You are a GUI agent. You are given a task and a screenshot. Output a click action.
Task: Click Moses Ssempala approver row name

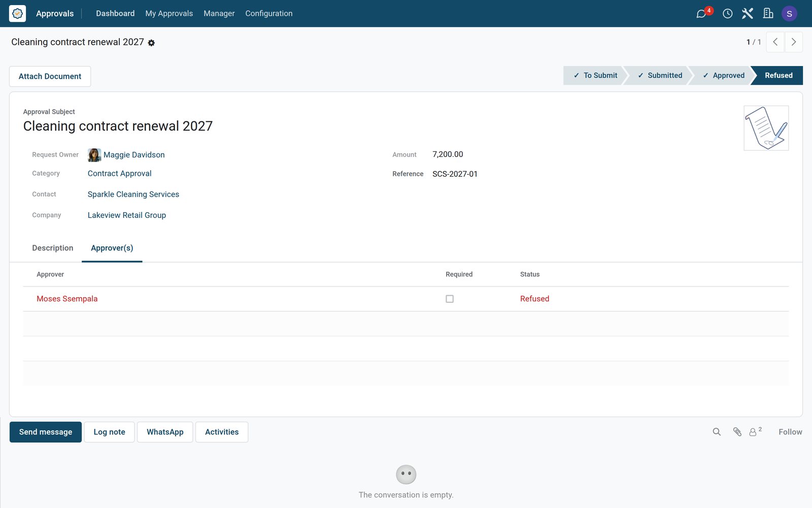pos(67,299)
